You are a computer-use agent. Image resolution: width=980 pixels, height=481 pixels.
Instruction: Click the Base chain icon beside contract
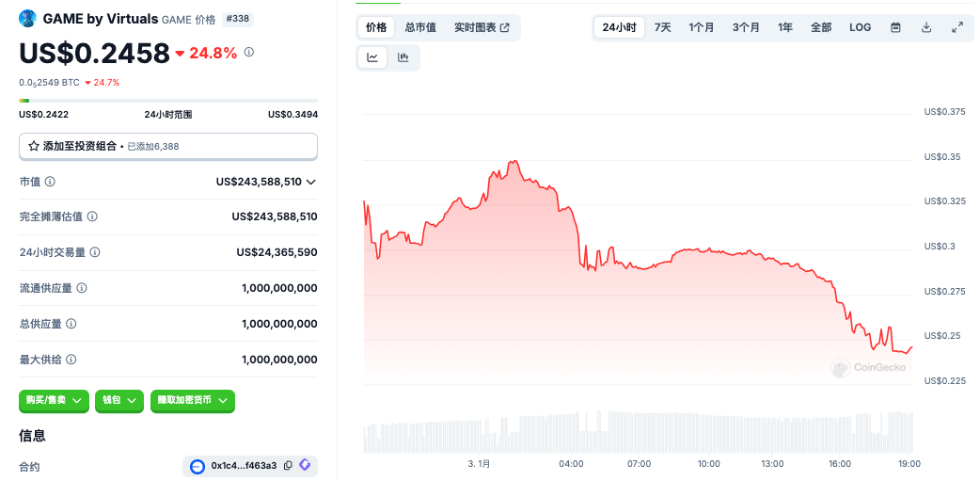[198, 466]
